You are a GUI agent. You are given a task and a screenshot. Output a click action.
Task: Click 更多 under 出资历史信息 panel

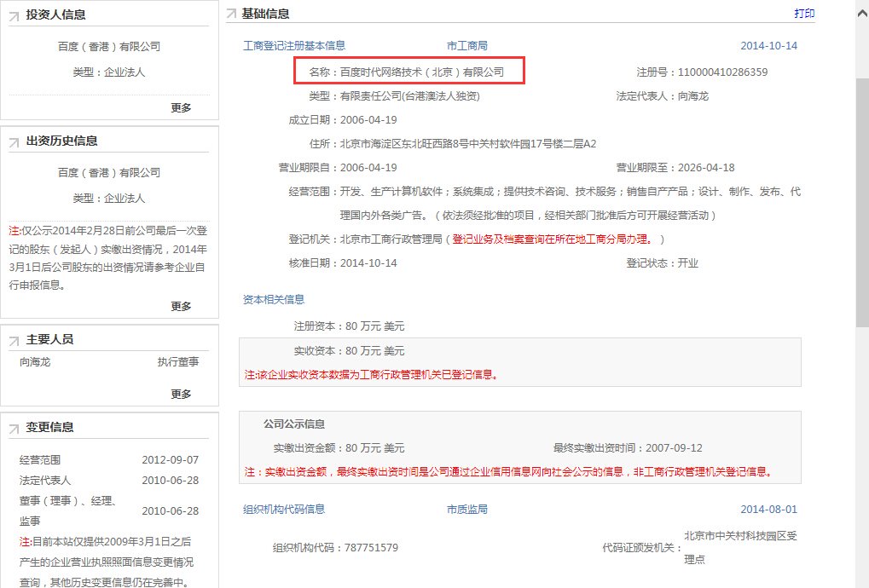point(181,306)
